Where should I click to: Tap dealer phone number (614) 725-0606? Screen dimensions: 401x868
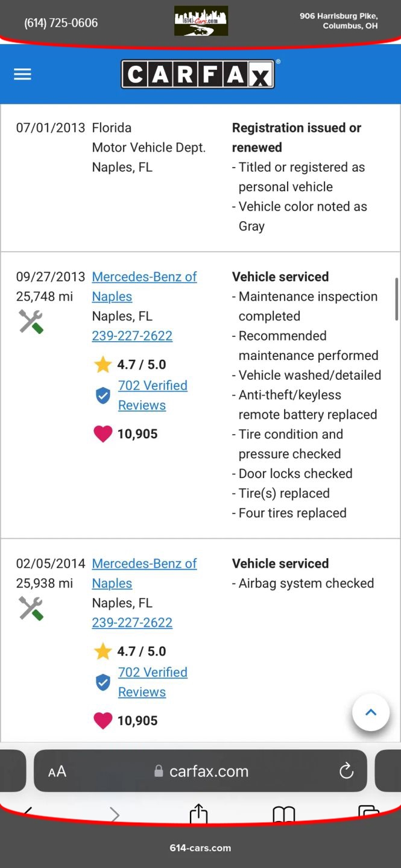(x=61, y=23)
